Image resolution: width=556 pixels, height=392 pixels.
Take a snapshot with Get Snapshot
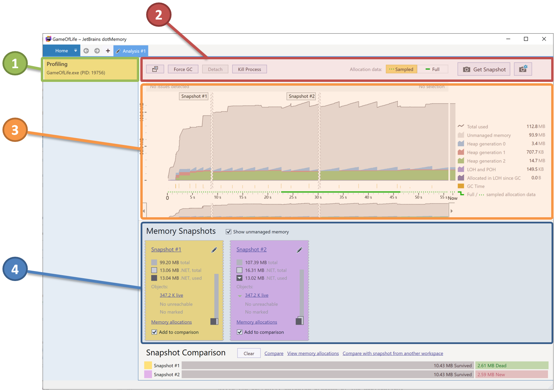coord(484,69)
